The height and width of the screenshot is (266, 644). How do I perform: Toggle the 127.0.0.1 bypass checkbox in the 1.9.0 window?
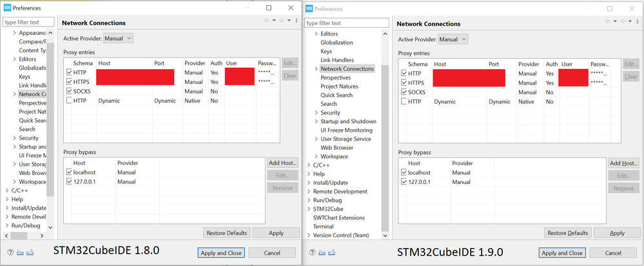click(x=404, y=181)
